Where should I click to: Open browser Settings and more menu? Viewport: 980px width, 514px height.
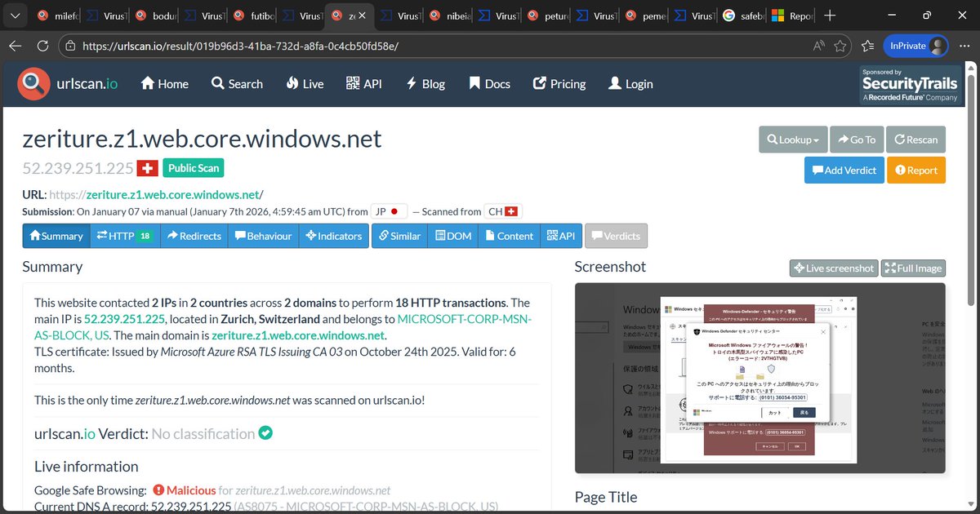pyautogui.click(x=964, y=47)
